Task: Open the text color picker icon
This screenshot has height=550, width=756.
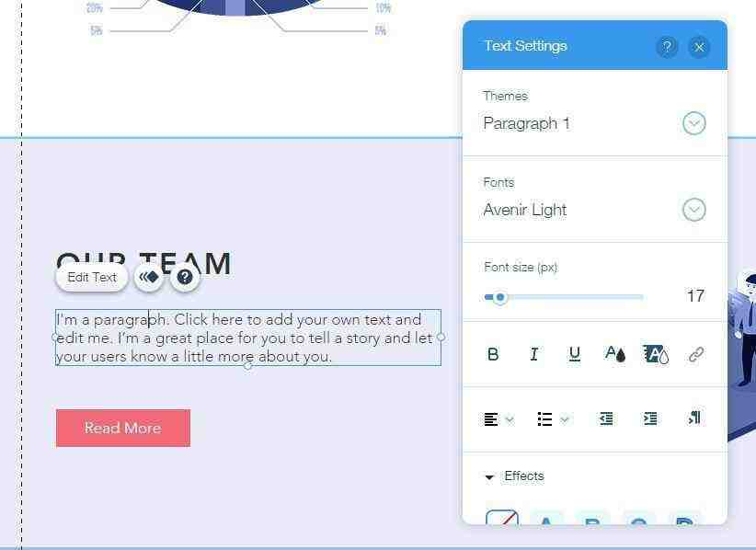Action: 614,354
